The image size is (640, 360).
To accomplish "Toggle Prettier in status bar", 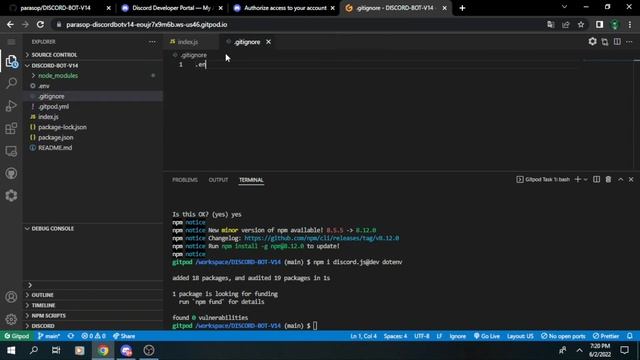I will click(606, 336).
